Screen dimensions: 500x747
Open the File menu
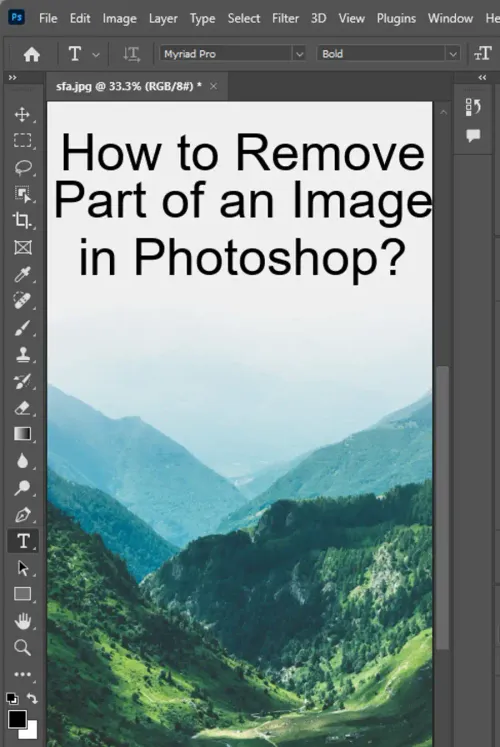pyautogui.click(x=48, y=18)
